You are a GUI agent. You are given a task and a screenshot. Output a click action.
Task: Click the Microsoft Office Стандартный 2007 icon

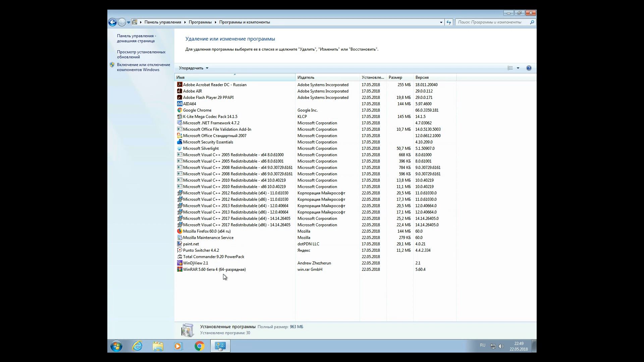179,136
